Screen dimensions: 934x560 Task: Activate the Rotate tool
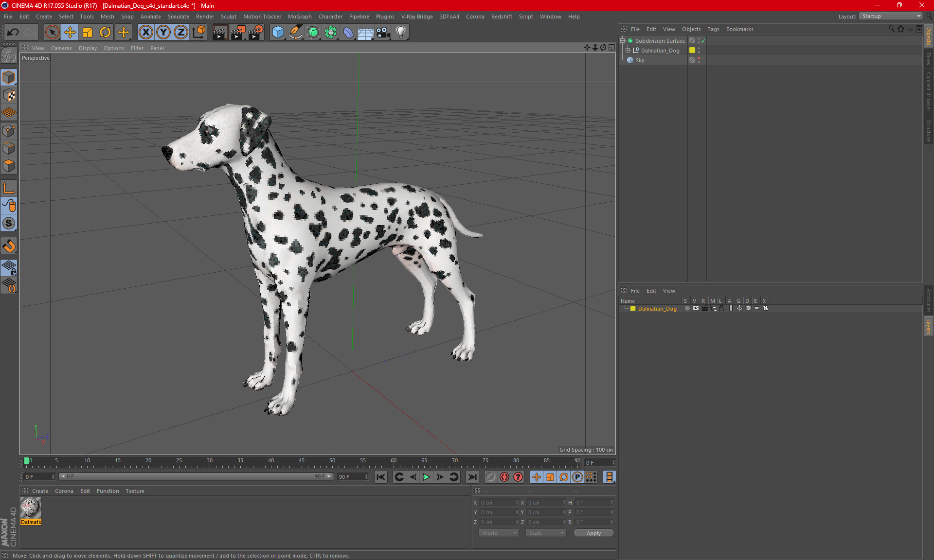(x=105, y=33)
